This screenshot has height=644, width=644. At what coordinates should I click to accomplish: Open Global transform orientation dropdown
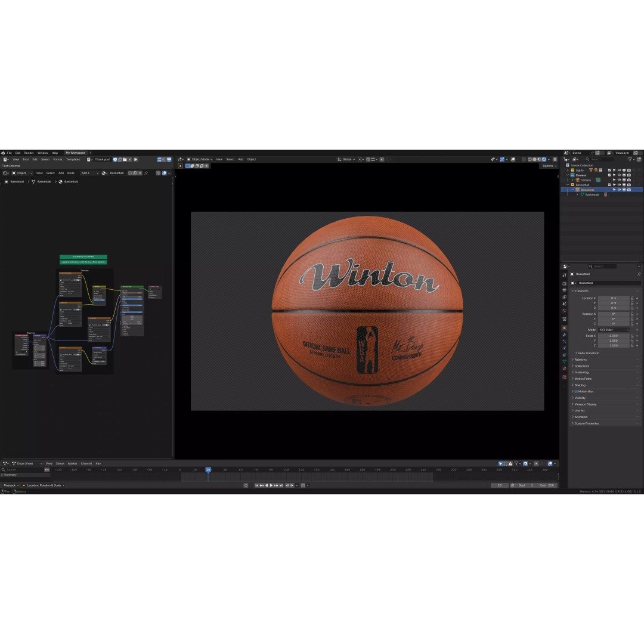(x=346, y=159)
